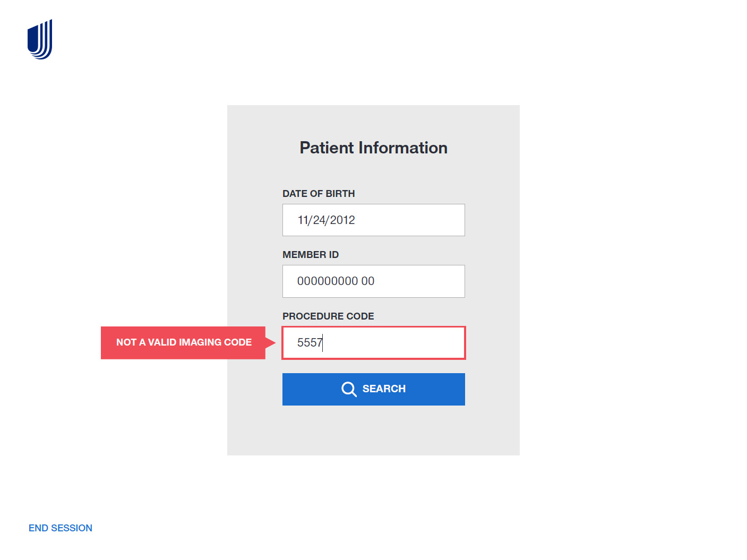Image resolution: width=747 pixels, height=560 pixels.
Task: Click the MEMBER ID label
Action: pyautogui.click(x=311, y=255)
